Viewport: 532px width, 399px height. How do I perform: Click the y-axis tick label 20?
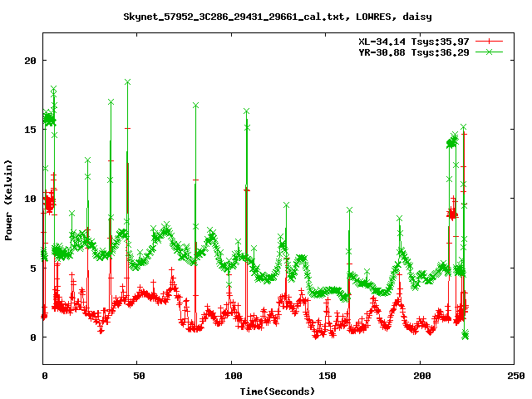coord(30,61)
